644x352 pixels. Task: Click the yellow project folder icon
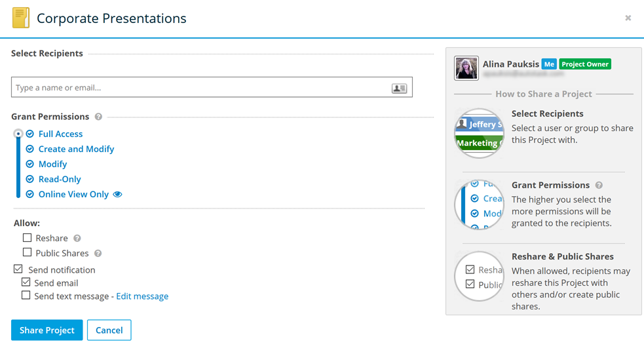tap(21, 18)
